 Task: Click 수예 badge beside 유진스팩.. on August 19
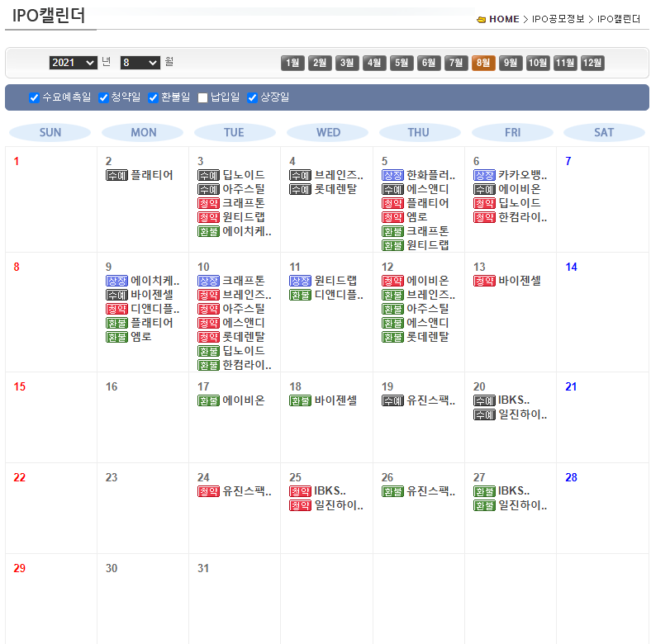pos(392,400)
